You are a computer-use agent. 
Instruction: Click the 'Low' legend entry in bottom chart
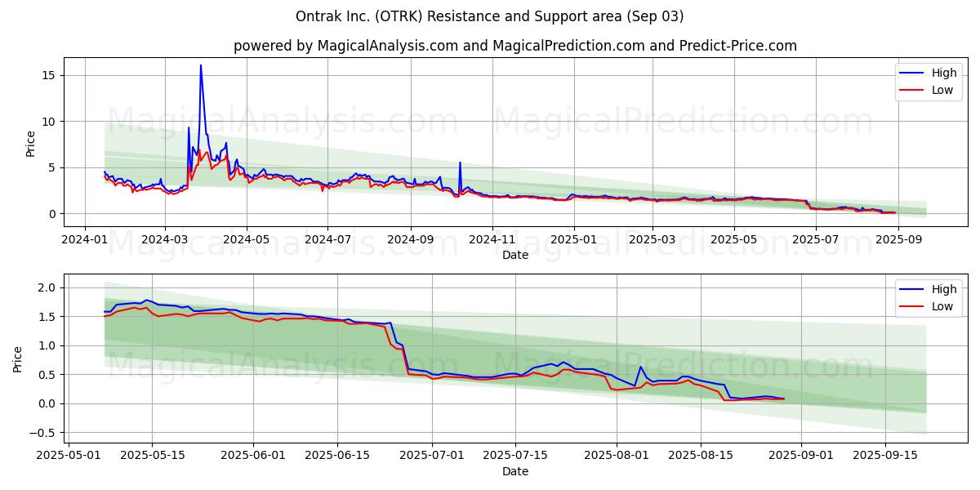[x=942, y=306]
